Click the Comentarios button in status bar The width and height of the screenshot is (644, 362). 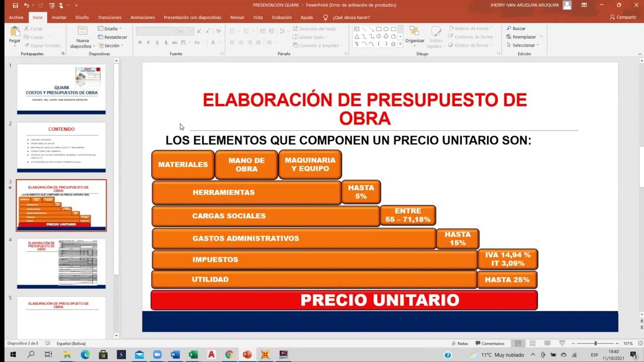pos(490,343)
